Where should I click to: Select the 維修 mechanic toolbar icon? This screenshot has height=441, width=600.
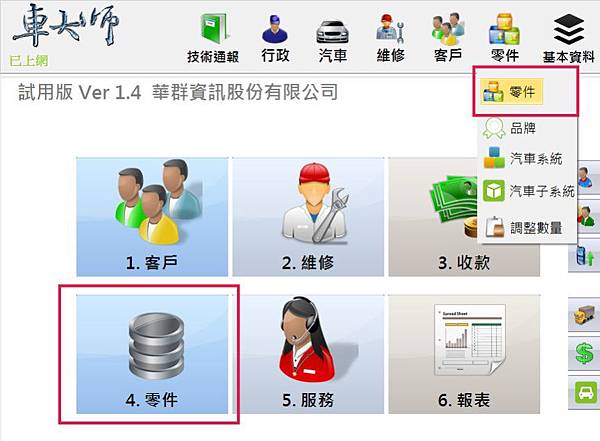(x=390, y=38)
